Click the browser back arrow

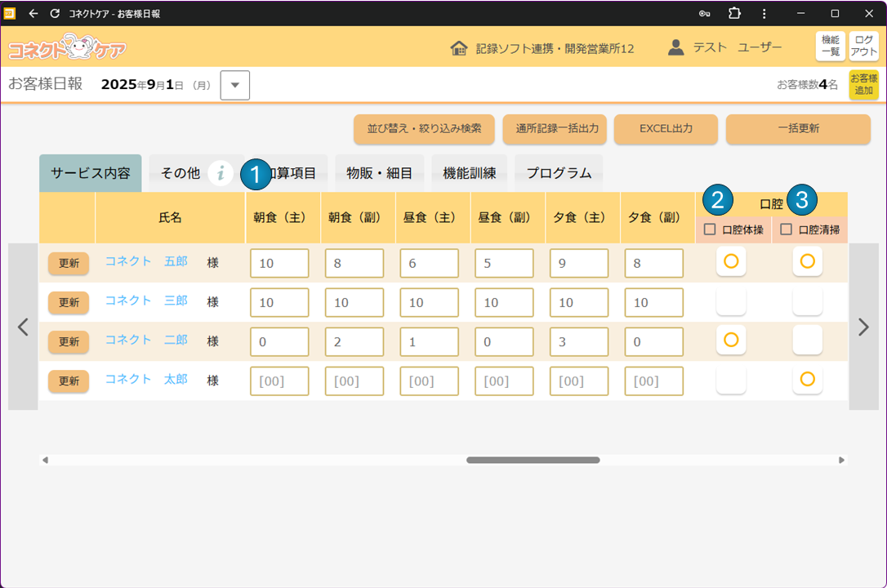[x=33, y=14]
